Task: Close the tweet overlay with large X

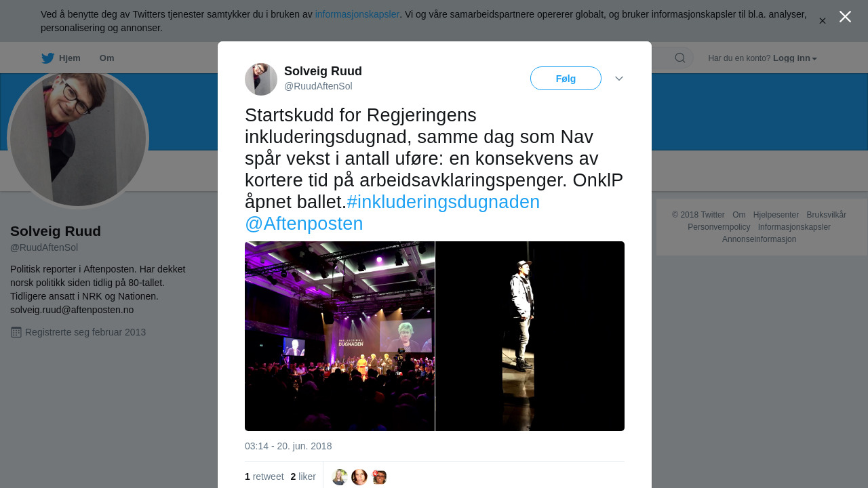Action: [x=845, y=17]
